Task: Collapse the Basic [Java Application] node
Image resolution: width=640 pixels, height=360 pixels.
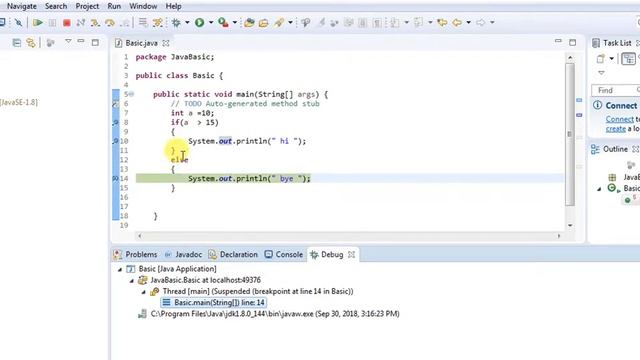Action: (x=120, y=269)
